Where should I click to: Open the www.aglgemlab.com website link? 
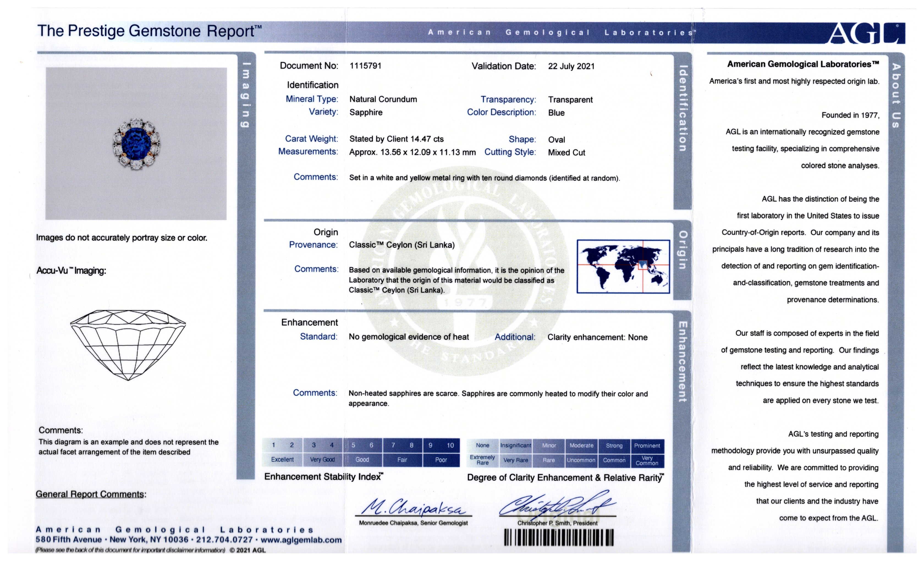[301, 540]
